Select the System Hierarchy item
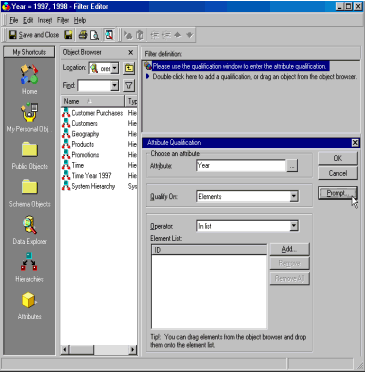 (x=89, y=186)
